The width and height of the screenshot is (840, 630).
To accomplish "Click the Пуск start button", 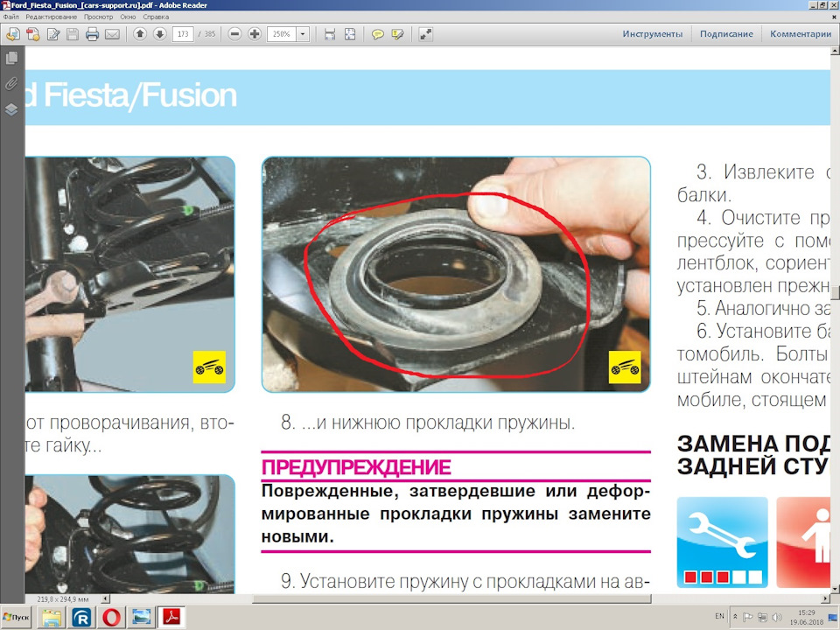I will point(16,617).
